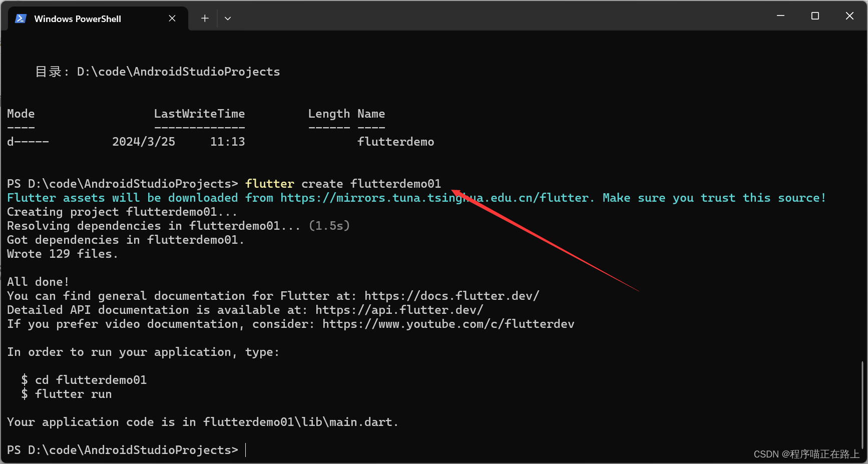The width and height of the screenshot is (868, 464).
Task: Click the final prompt input cursor
Action: click(246, 450)
